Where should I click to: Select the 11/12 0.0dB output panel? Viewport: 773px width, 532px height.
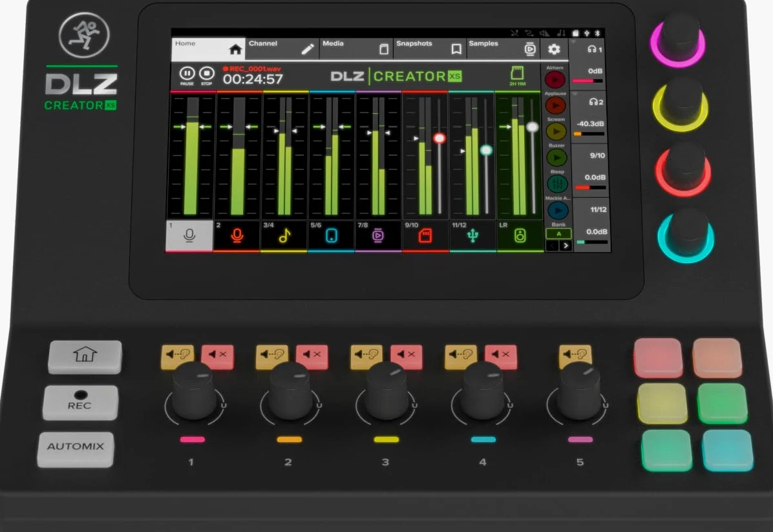(x=593, y=226)
